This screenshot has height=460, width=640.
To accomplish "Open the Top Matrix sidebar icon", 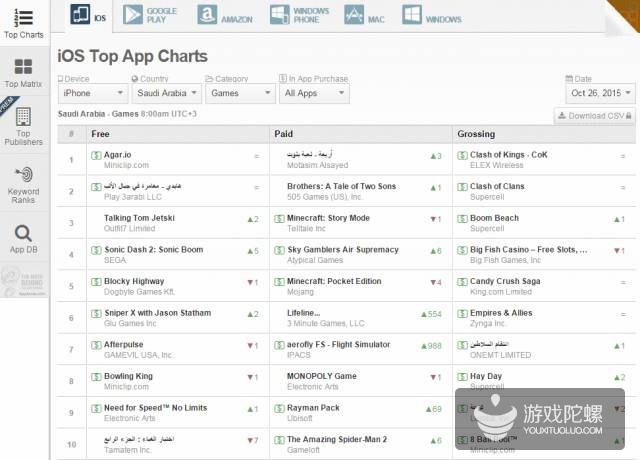I will [23, 67].
